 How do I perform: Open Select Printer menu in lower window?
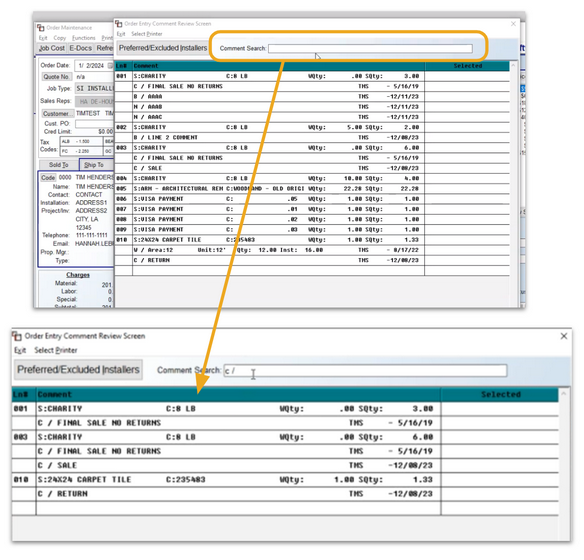tap(56, 350)
